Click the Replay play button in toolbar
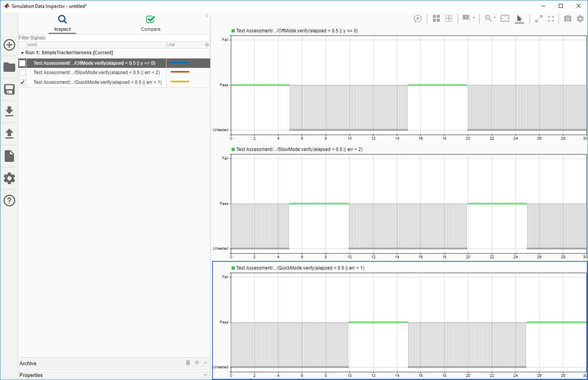Viewport: 588px width, 380px height. point(418,19)
